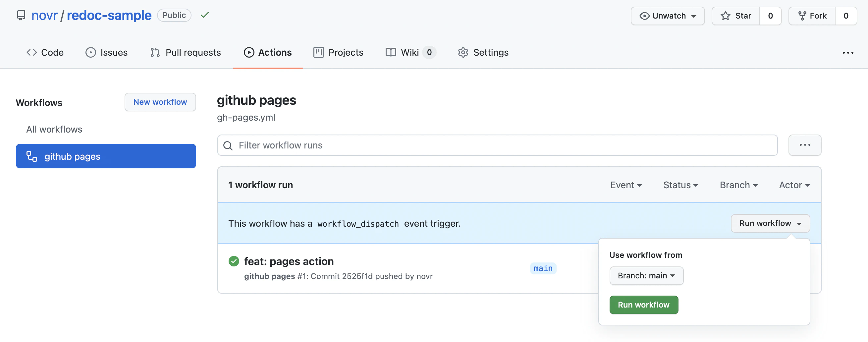Click the Fork button
The image size is (868, 342).
coord(812,16)
